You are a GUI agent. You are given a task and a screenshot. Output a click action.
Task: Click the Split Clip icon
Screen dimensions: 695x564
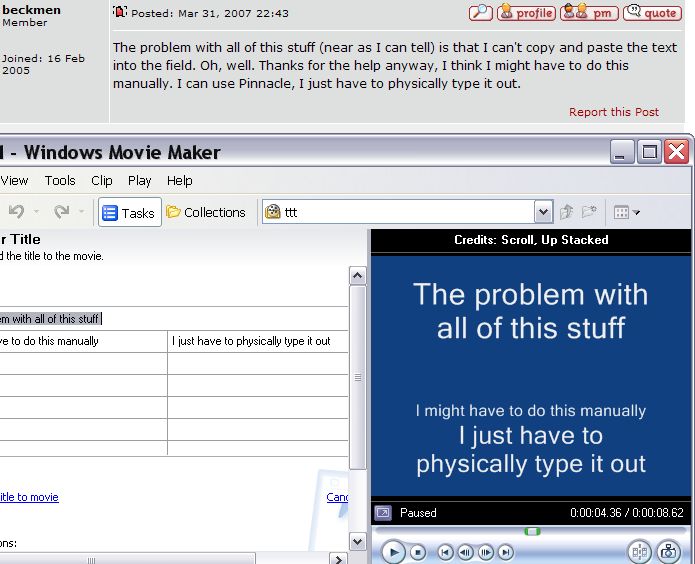(x=640, y=552)
